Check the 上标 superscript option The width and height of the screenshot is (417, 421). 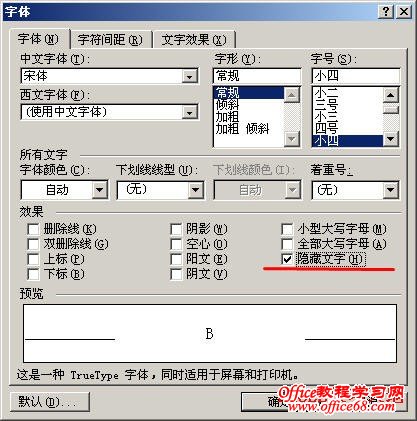33,259
